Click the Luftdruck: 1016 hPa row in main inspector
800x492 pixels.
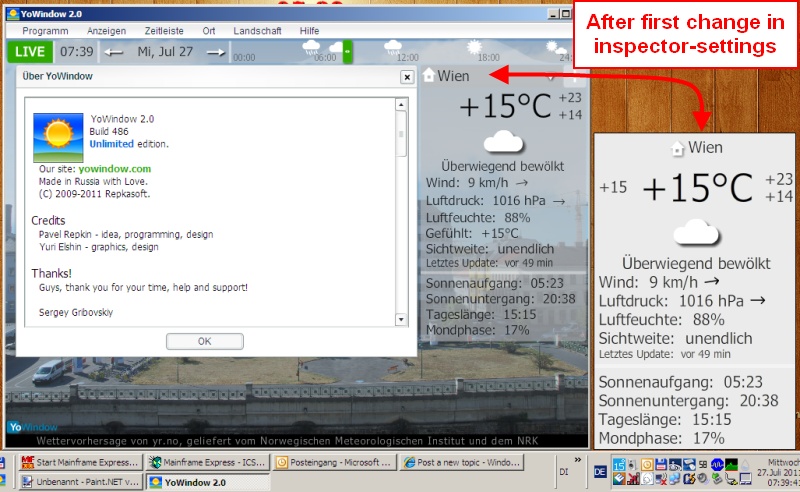pos(495,201)
